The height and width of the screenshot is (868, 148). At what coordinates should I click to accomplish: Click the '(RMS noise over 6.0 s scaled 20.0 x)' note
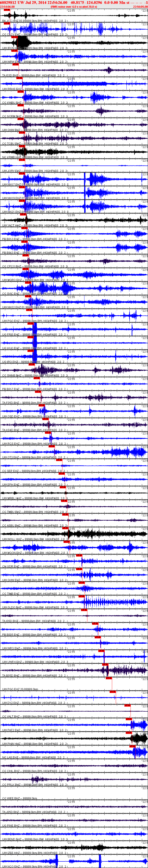(74, 6)
